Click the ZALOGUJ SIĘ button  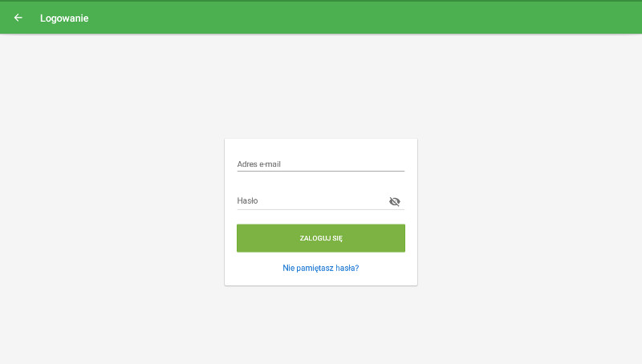(321, 238)
